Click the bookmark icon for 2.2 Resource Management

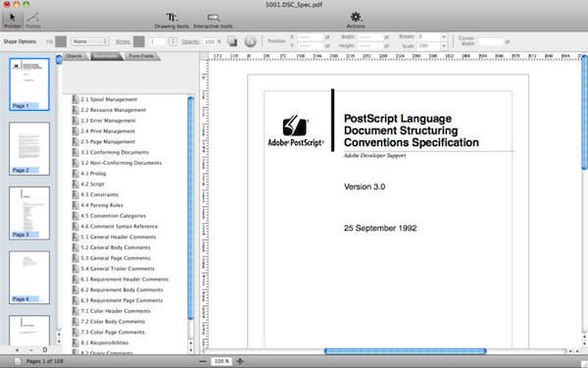click(x=75, y=110)
